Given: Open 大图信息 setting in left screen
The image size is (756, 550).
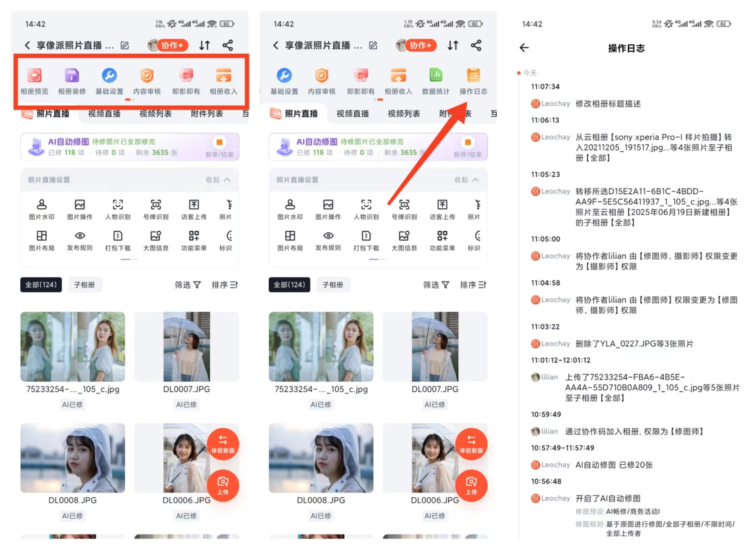Looking at the screenshot, I should click(156, 241).
